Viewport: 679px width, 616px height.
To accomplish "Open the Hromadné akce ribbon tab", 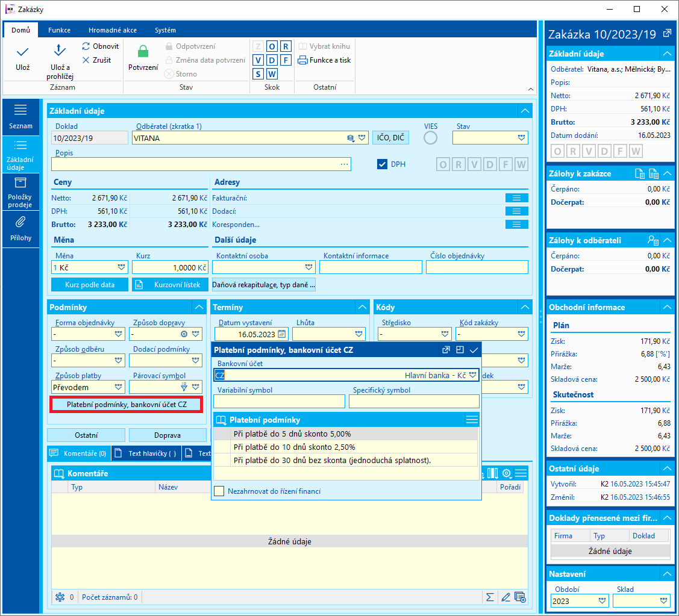I will tap(113, 30).
